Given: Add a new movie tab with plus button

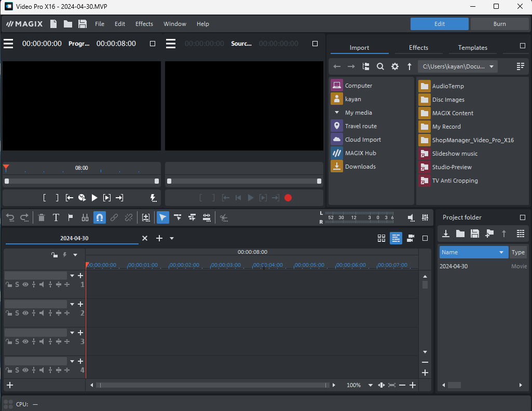Looking at the screenshot, I should click(159, 238).
